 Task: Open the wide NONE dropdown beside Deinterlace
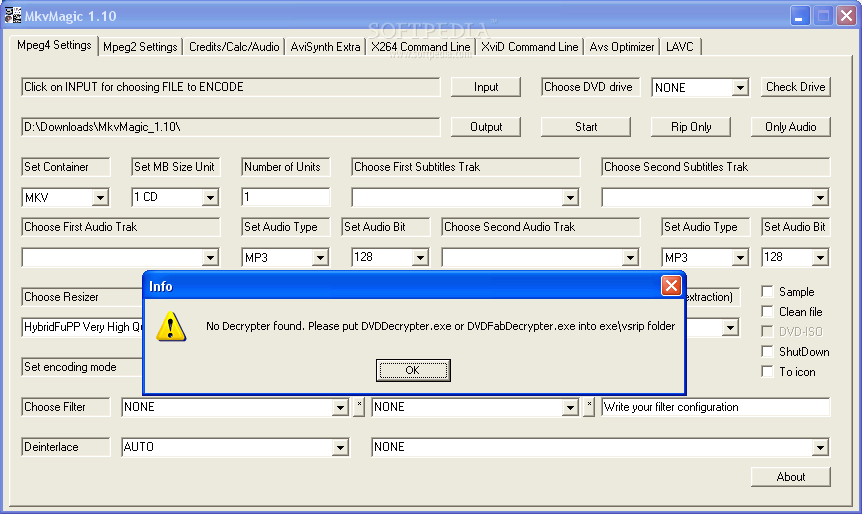(820, 447)
